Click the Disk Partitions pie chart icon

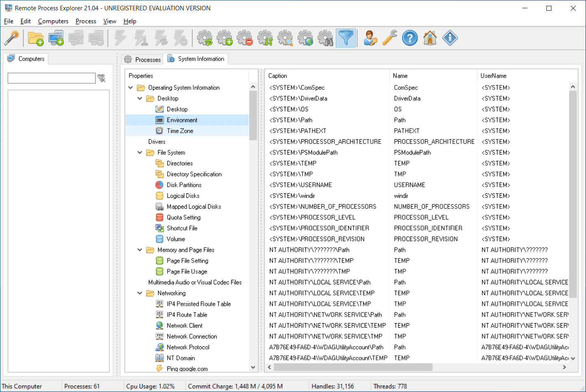click(x=159, y=185)
